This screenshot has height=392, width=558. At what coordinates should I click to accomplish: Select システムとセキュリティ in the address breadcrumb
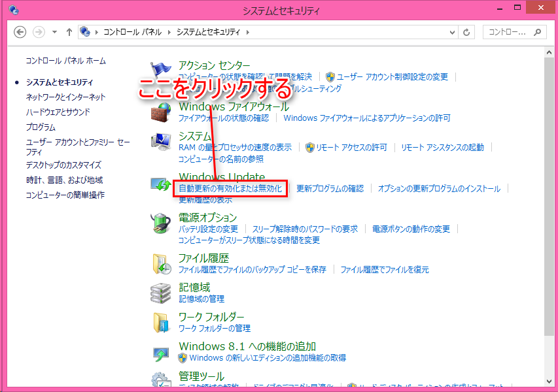(x=208, y=32)
